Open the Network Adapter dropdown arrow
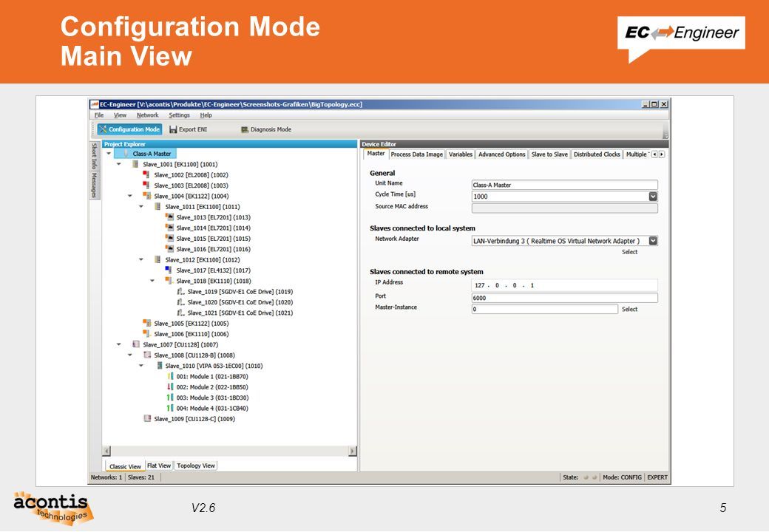The height and width of the screenshot is (532, 769). tap(653, 241)
